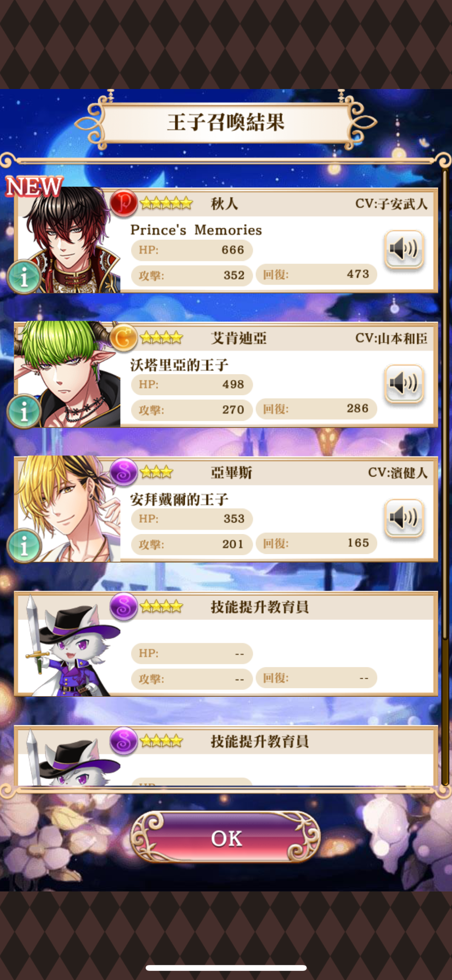The height and width of the screenshot is (980, 452).
Task: Play 艾肯迪亞's voice with the speaker icon
Action: pyautogui.click(x=404, y=383)
